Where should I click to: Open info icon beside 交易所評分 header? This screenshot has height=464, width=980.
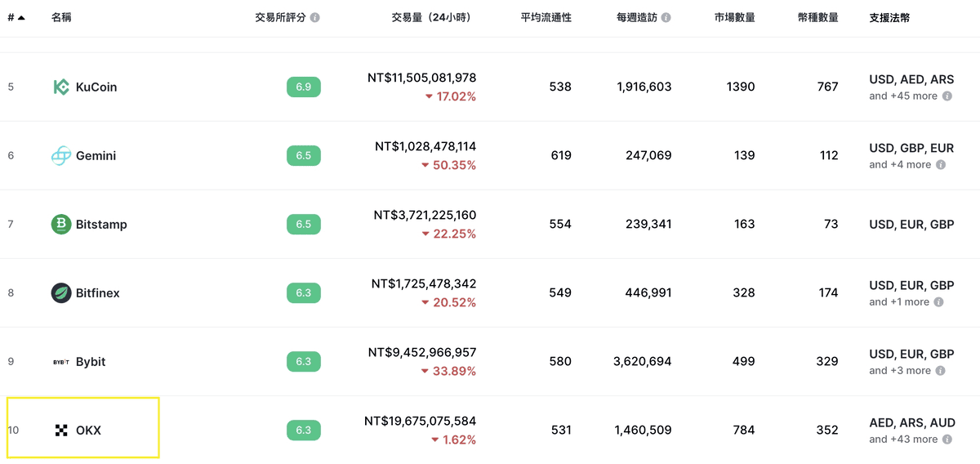click(x=315, y=17)
